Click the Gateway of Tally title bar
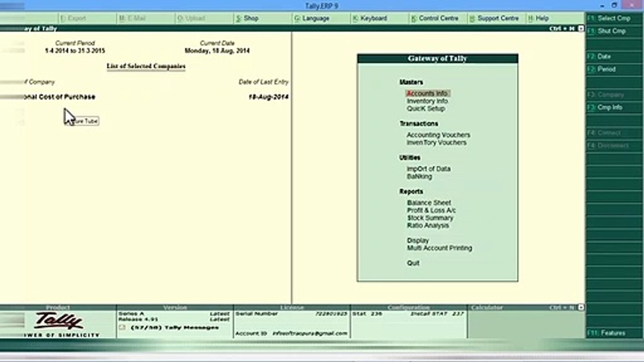Viewport: 644px width, 362px height. [437, 59]
